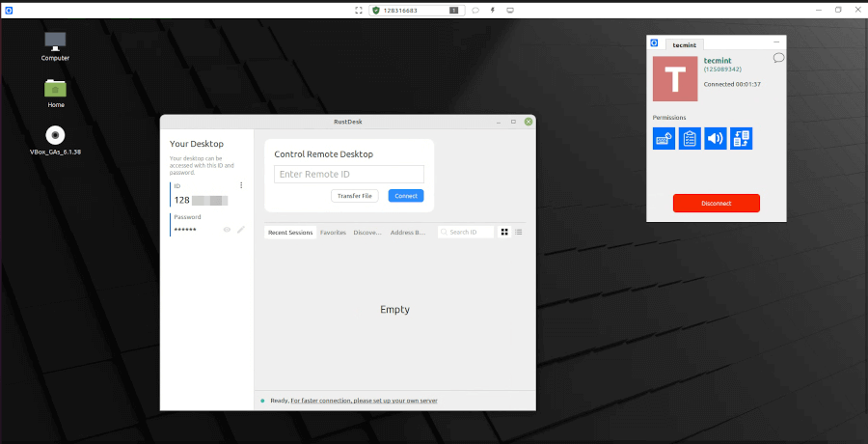Click the Your Desktop heading
This screenshot has height=444, width=868.
pyautogui.click(x=197, y=144)
